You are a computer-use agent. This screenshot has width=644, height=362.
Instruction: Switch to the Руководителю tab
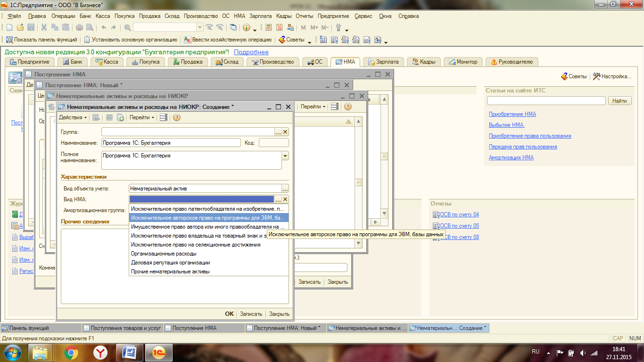pos(512,62)
